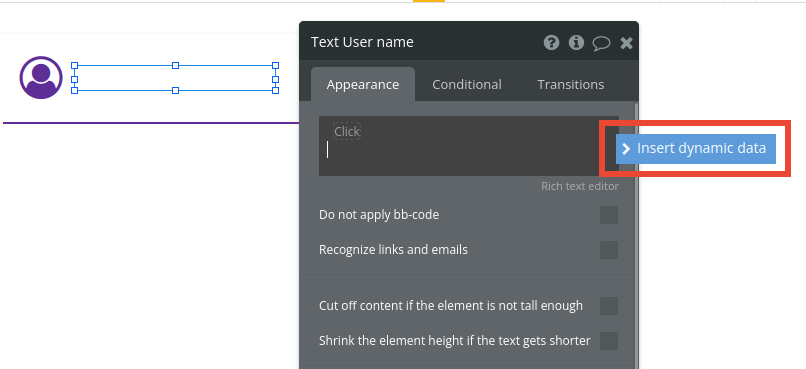Viewport: 806px width, 369px height.
Task: Click the 'Click' placeholder in text editor
Action: [x=347, y=132]
